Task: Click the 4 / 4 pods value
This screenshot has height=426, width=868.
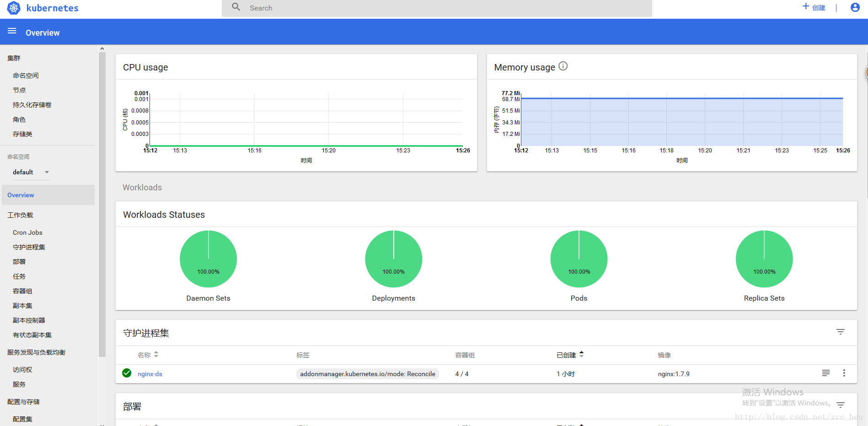Action: point(462,374)
